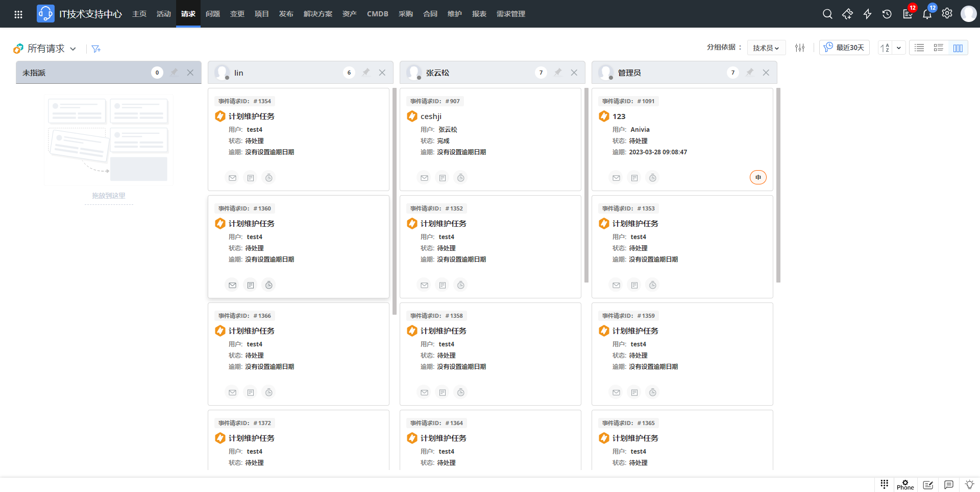Close the 张云松 column
980x492 pixels.
(x=574, y=73)
